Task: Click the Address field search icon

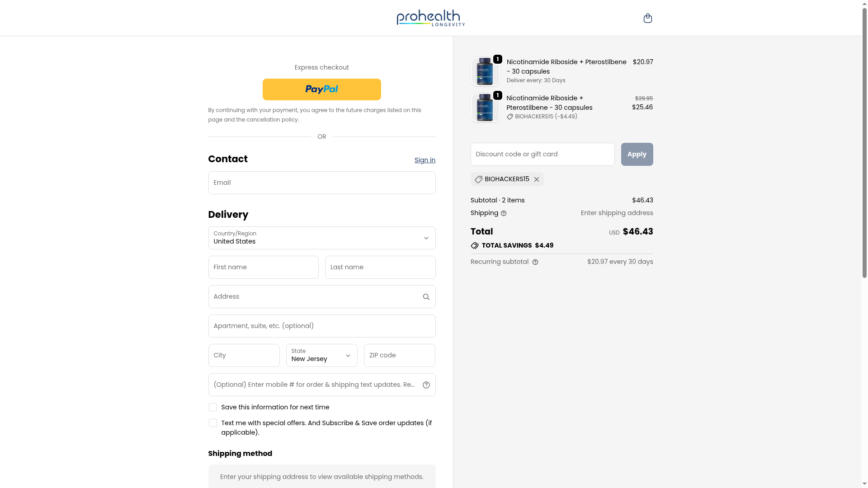Action: [426, 297]
